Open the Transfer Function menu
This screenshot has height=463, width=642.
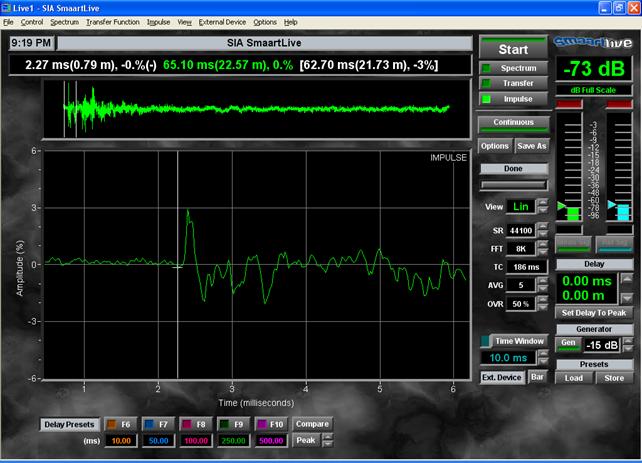point(112,21)
